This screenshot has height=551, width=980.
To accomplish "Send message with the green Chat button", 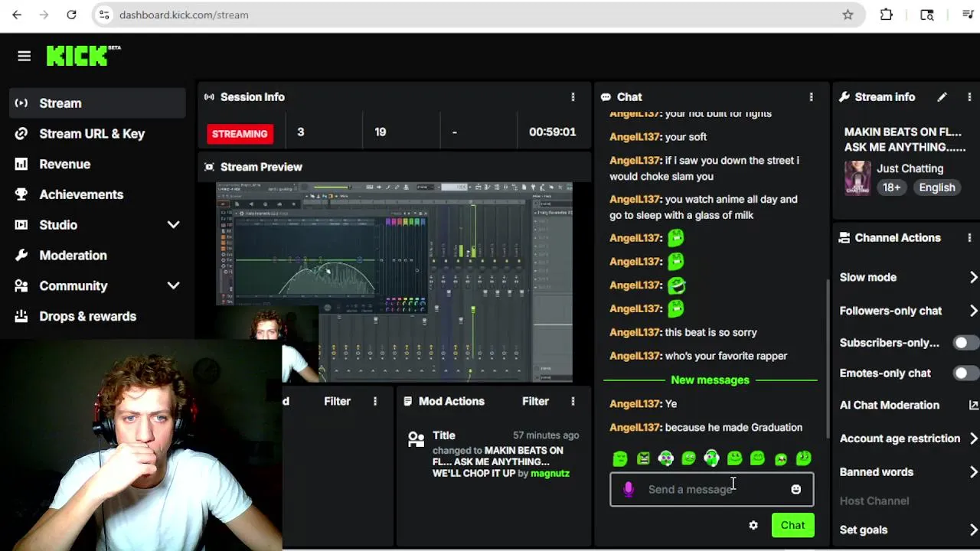I will pos(792,525).
